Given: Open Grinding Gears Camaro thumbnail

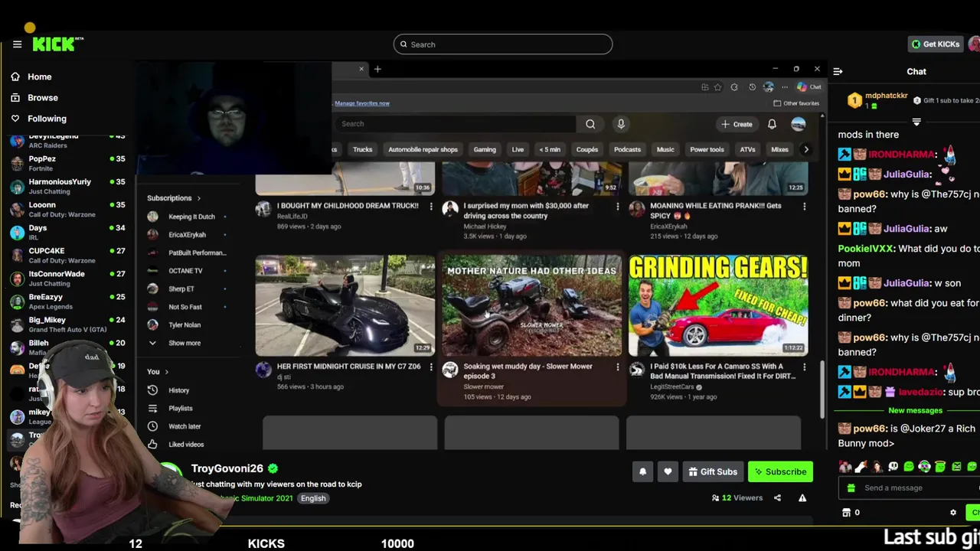Looking at the screenshot, I should 718,305.
